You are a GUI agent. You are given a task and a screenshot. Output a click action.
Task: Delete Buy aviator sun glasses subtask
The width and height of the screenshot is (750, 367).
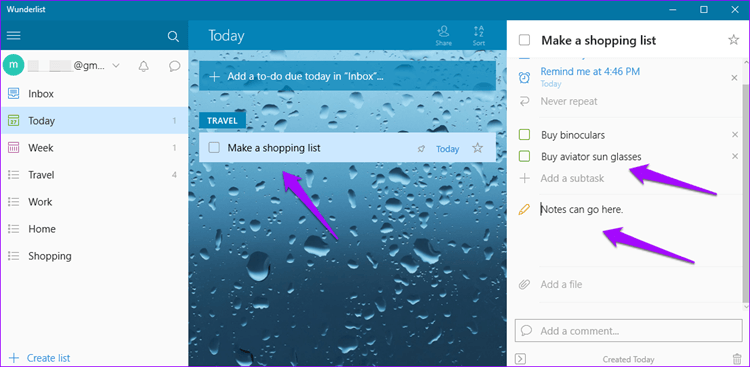tap(735, 156)
